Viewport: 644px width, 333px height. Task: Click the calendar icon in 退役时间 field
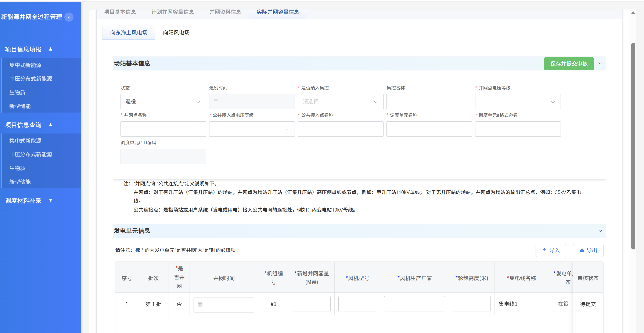point(216,101)
